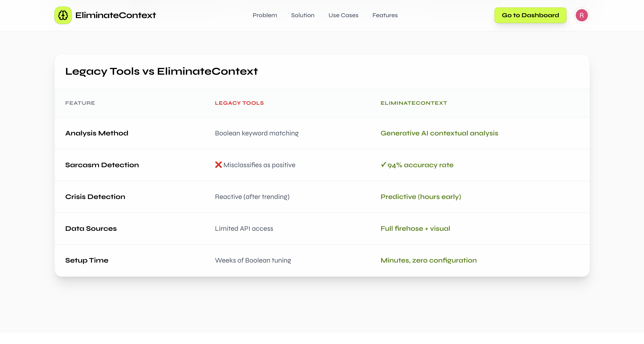644x344 pixels.
Task: Click the Go to Dashboard button
Action: (530, 15)
